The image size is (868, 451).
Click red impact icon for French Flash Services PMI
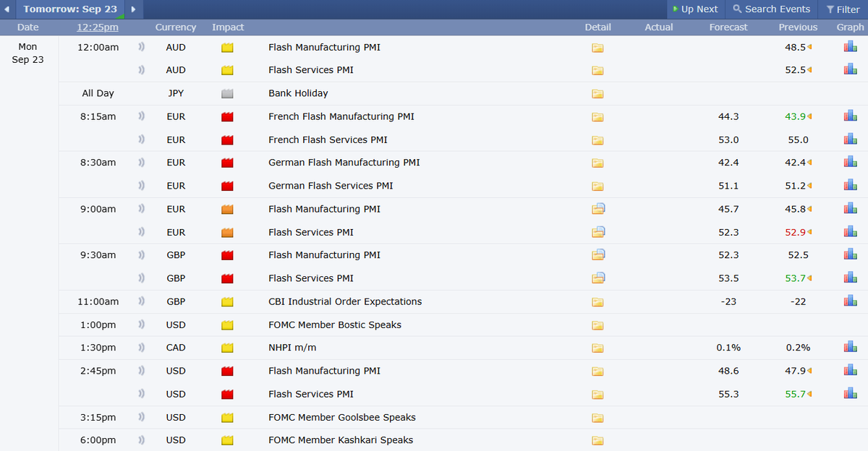227,139
